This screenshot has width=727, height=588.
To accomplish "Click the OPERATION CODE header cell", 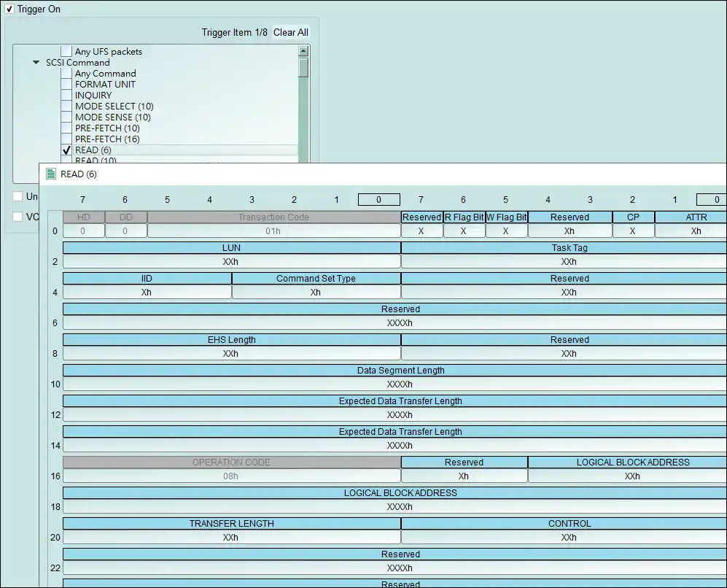I will click(231, 462).
